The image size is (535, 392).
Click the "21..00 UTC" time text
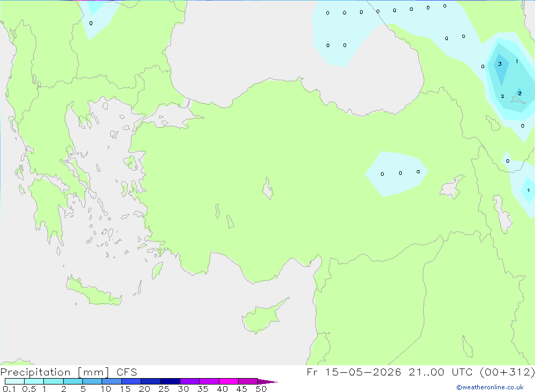pyautogui.click(x=441, y=372)
